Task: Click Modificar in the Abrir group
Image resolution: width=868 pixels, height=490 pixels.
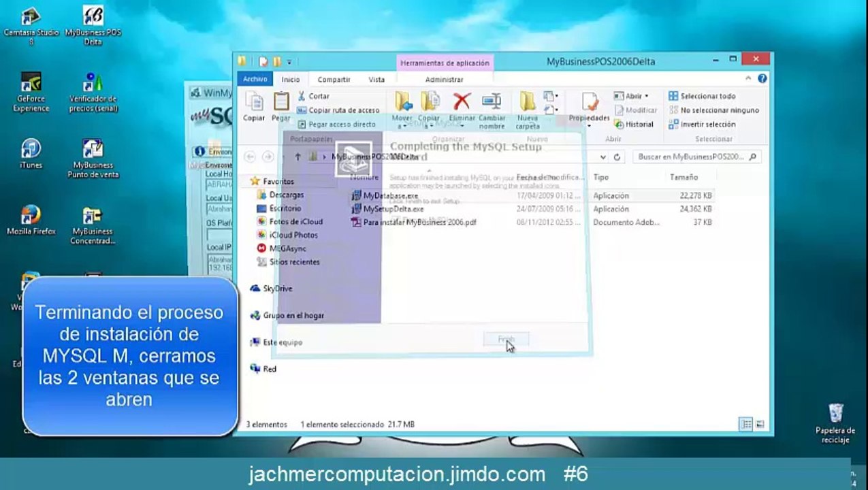Action: click(x=636, y=110)
